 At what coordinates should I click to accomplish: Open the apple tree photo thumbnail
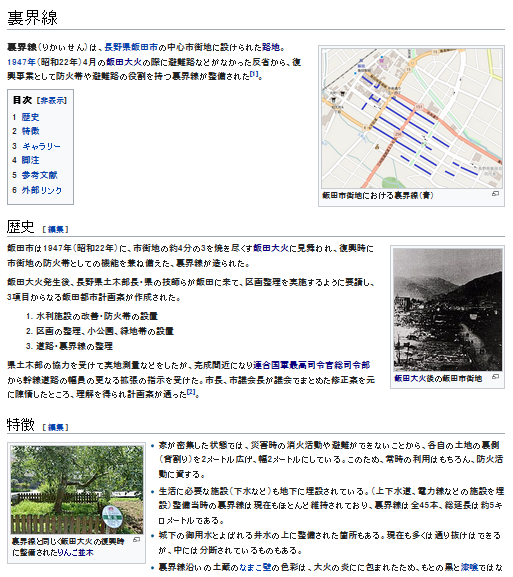click(77, 489)
